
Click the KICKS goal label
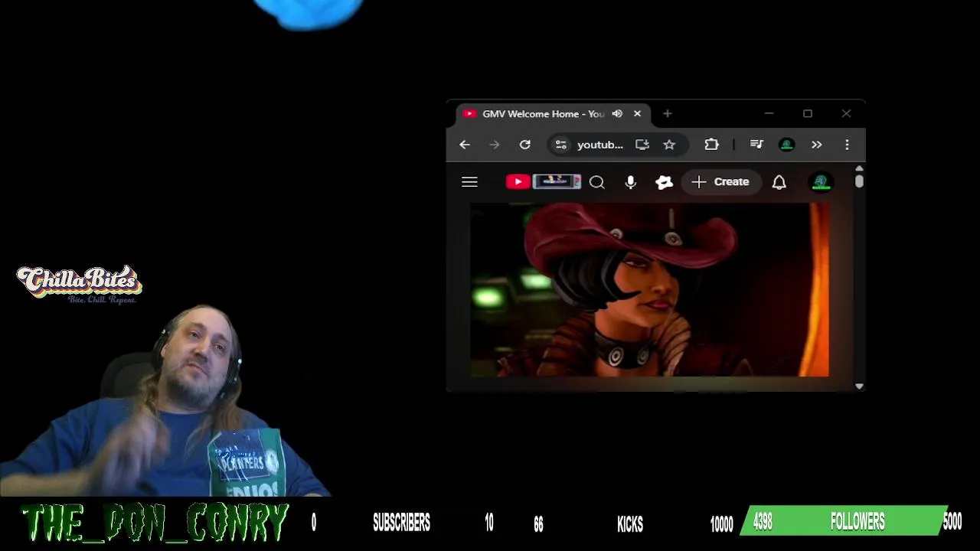[x=630, y=523]
